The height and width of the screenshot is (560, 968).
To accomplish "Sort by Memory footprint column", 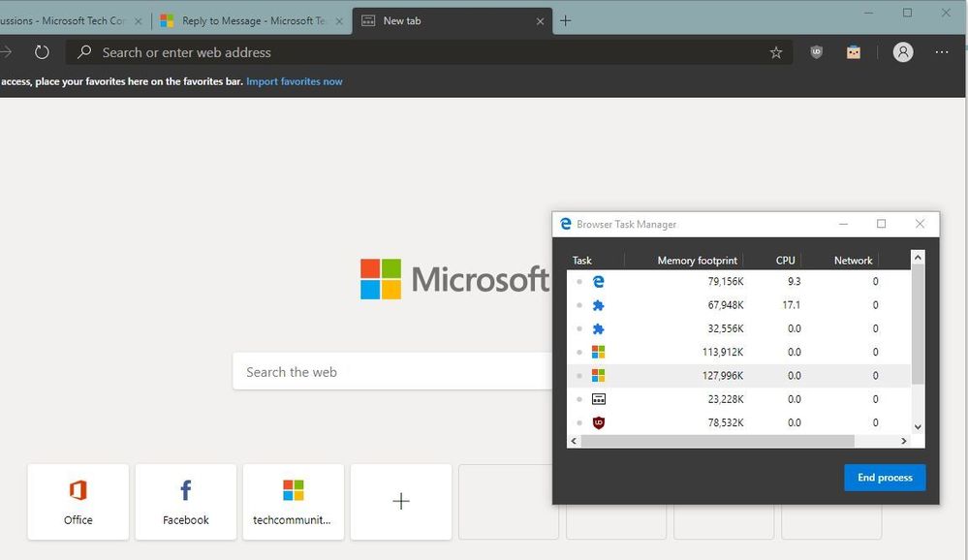I will point(697,261).
